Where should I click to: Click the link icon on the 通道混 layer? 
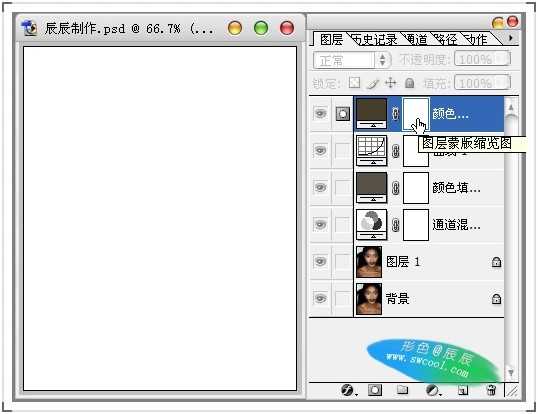395,225
